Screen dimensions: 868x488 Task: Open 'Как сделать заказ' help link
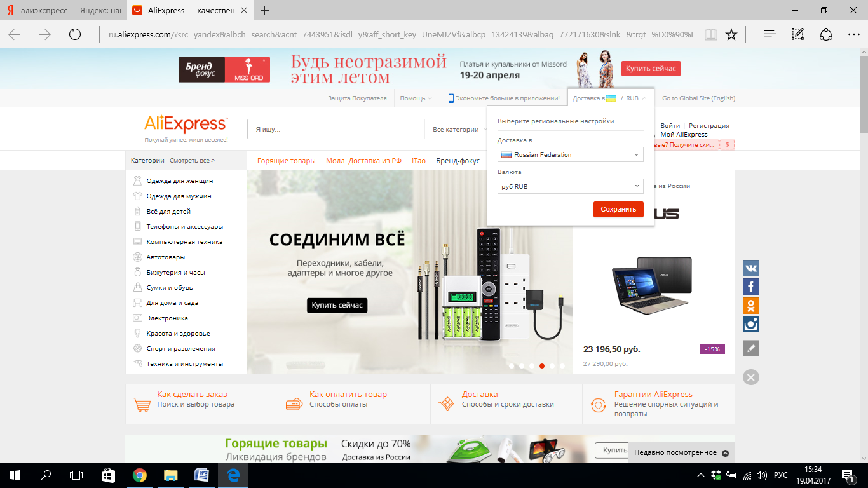click(192, 395)
